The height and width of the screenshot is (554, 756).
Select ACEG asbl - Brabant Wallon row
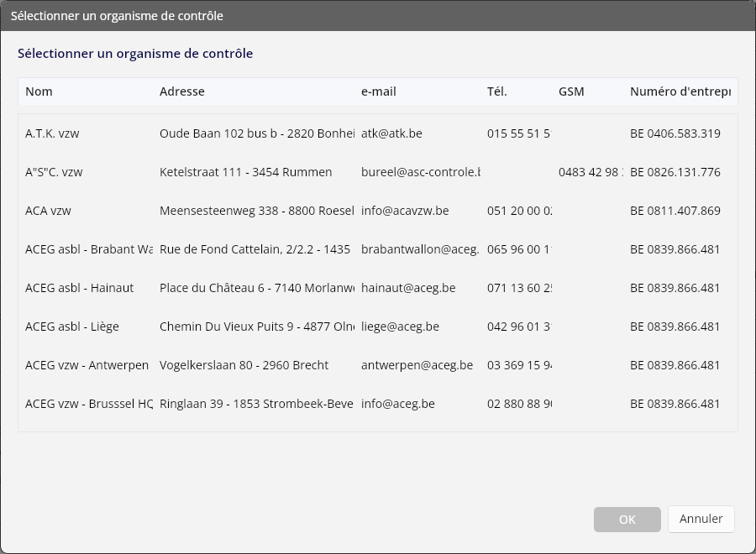click(x=377, y=249)
